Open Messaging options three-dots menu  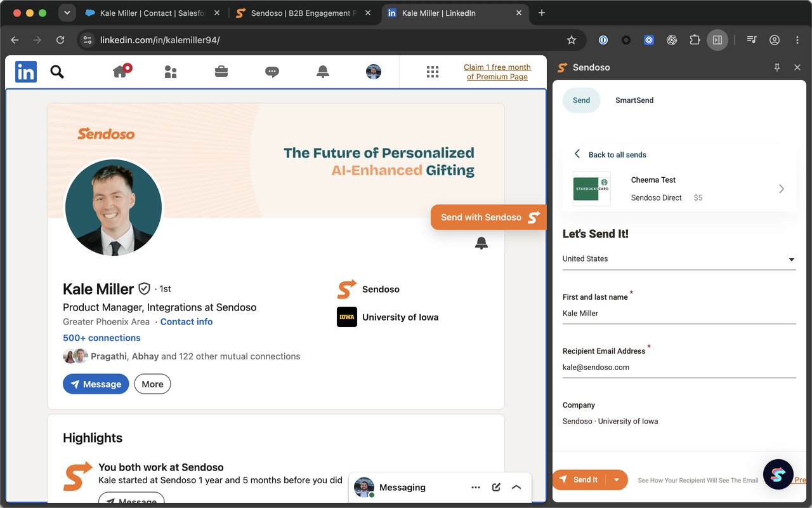coord(476,487)
